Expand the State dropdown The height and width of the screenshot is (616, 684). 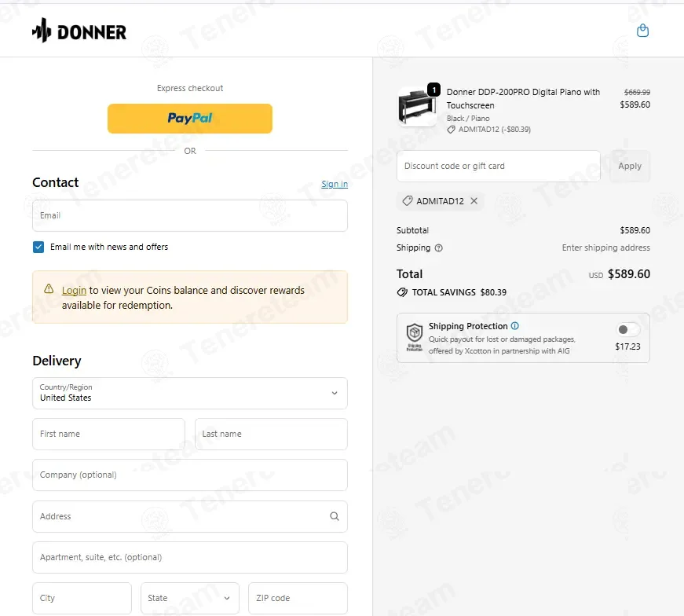190,598
